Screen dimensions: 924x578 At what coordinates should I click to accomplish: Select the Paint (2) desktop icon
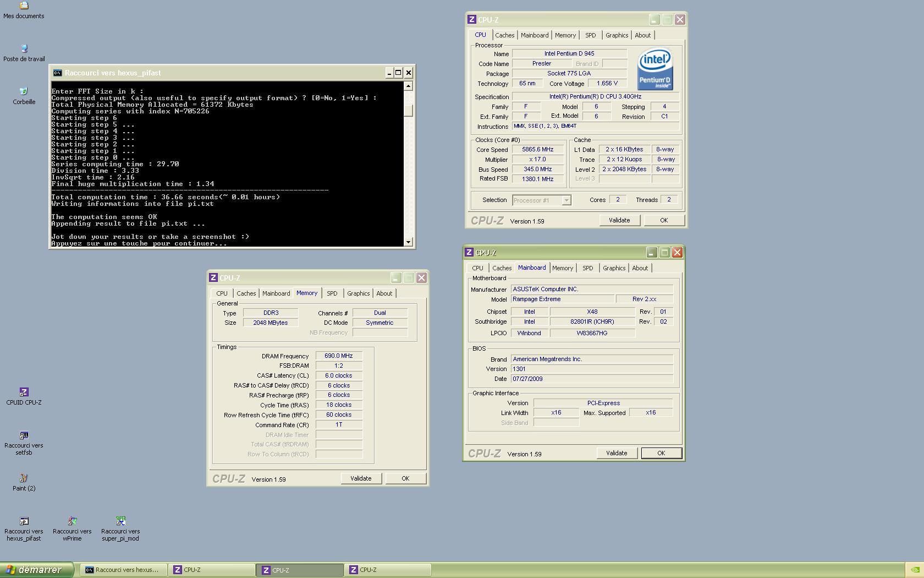[x=24, y=482]
